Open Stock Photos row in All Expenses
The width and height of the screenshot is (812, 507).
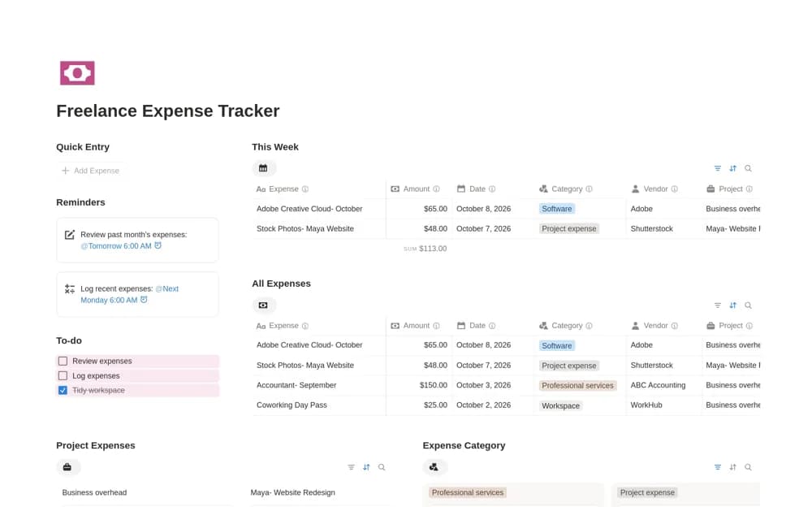[x=305, y=365]
